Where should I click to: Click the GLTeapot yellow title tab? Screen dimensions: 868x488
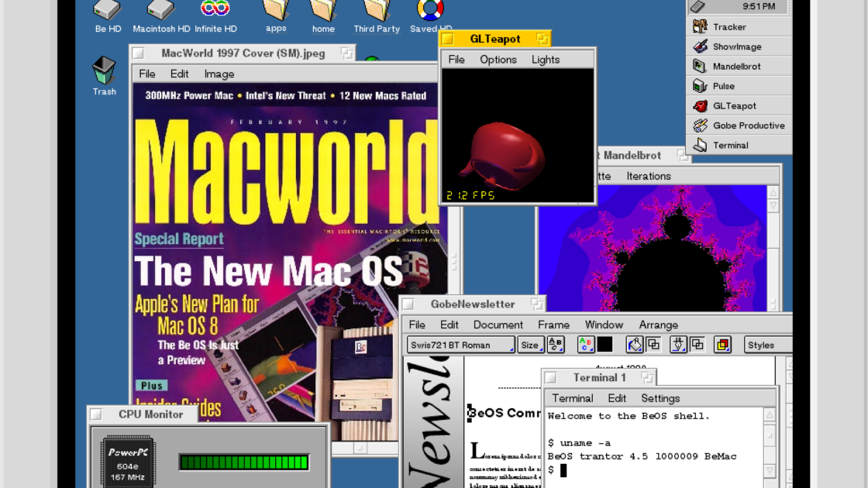[495, 39]
